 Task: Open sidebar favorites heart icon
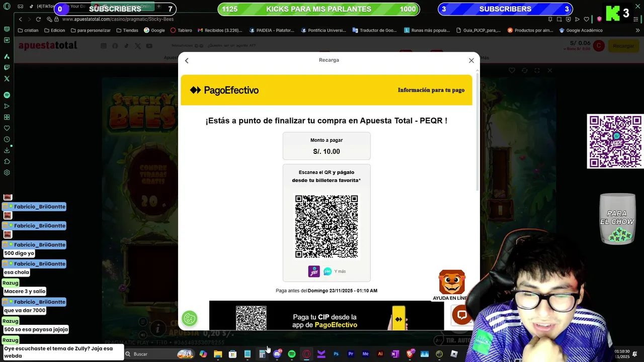[7, 128]
